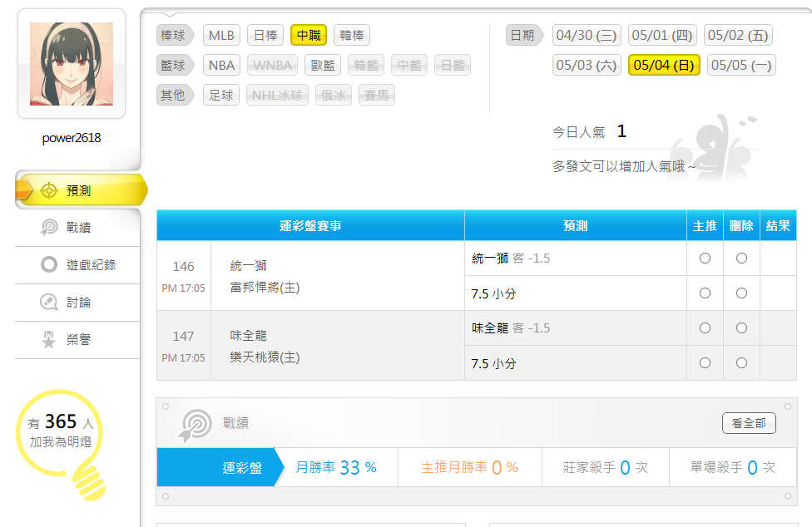Select 刪除 radio for 統一獅 客 -1.5
812x527 pixels.
(741, 258)
